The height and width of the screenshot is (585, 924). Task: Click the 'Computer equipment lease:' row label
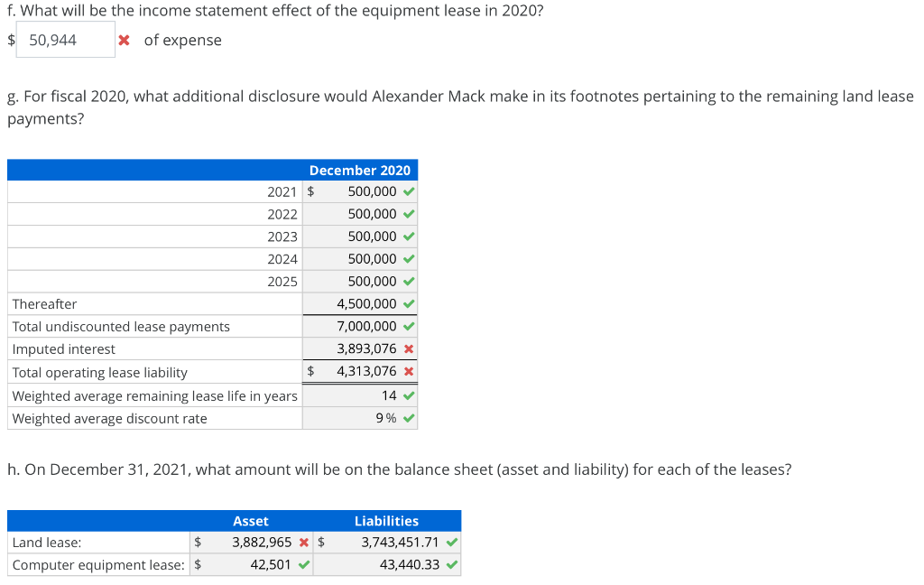coord(98,565)
